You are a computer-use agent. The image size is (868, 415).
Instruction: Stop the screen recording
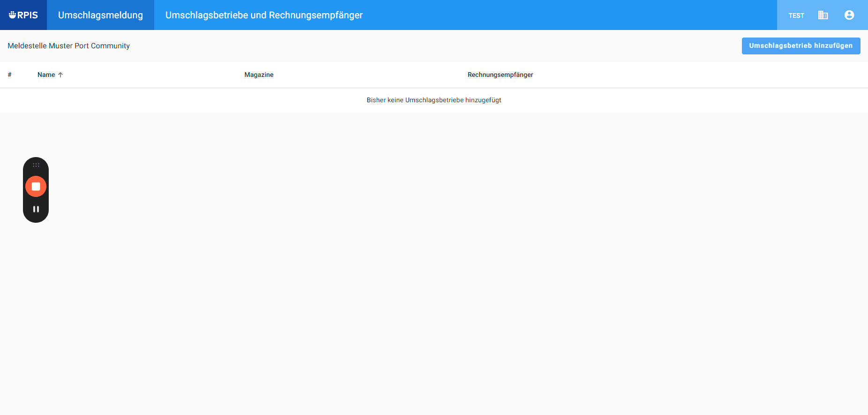pyautogui.click(x=36, y=186)
